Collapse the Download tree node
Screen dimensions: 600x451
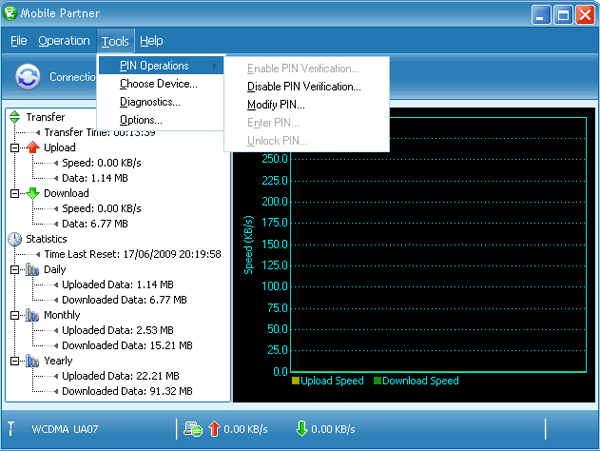tap(15, 194)
